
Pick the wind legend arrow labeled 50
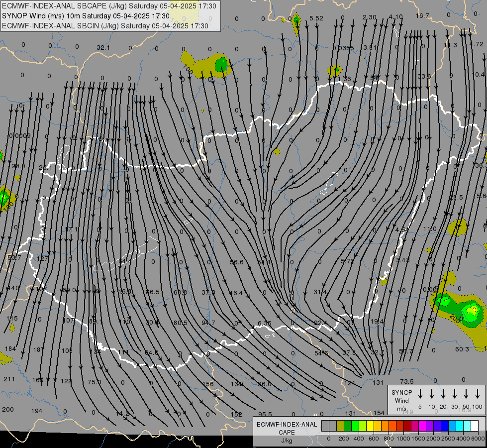click(466, 394)
